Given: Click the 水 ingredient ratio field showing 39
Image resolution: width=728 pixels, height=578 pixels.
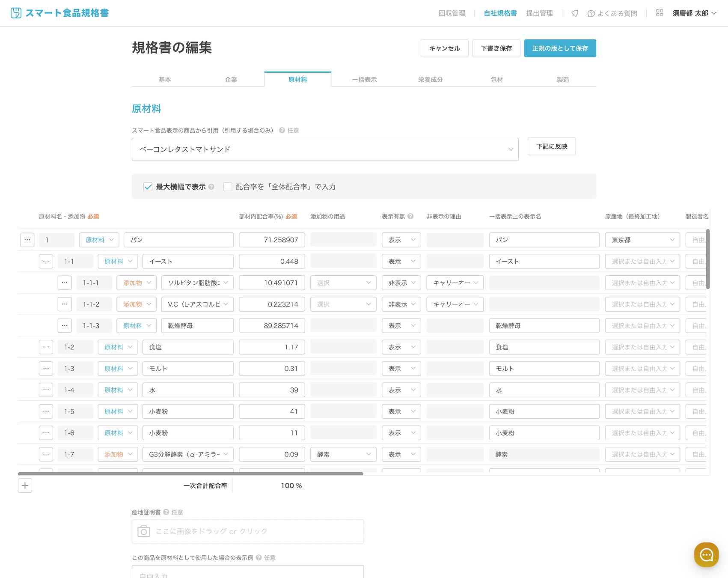Looking at the screenshot, I should click(x=272, y=390).
